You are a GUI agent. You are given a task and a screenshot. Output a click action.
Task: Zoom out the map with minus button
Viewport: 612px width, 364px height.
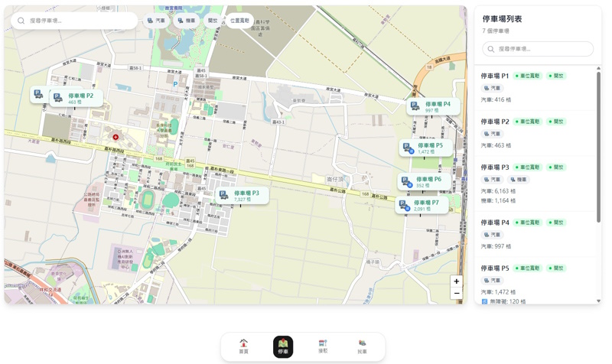(x=456, y=294)
